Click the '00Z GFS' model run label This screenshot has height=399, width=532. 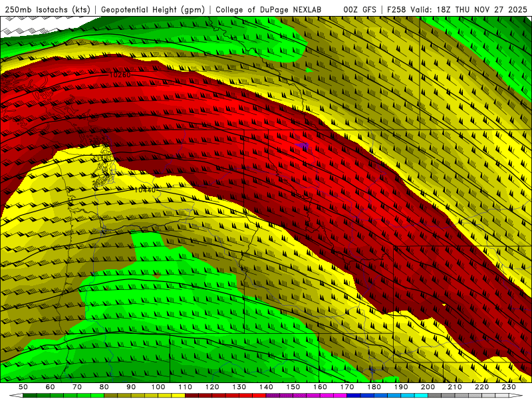[x=360, y=10]
